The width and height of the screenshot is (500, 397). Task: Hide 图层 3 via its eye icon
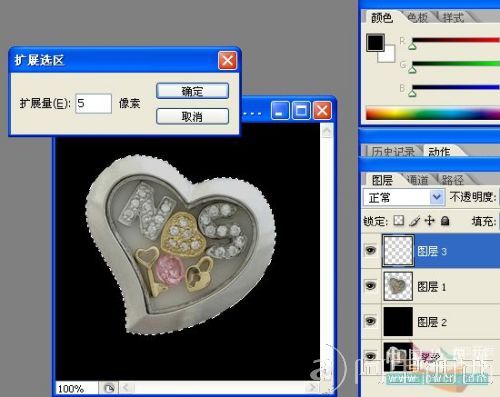click(x=371, y=250)
